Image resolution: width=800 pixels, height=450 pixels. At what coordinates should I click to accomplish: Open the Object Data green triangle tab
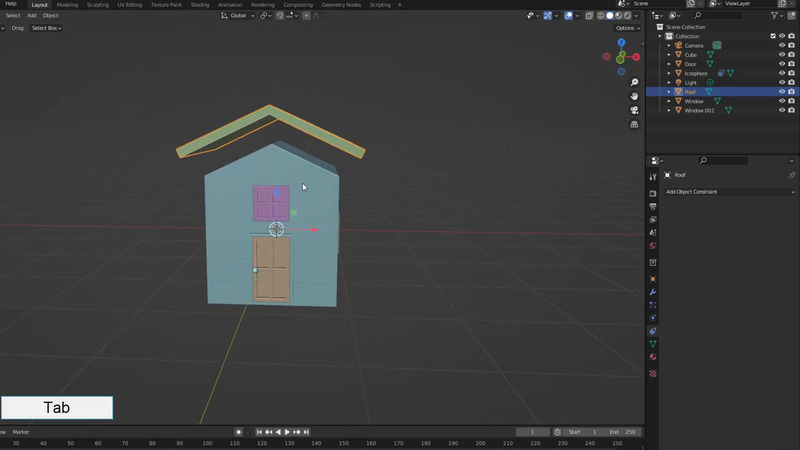tap(653, 344)
